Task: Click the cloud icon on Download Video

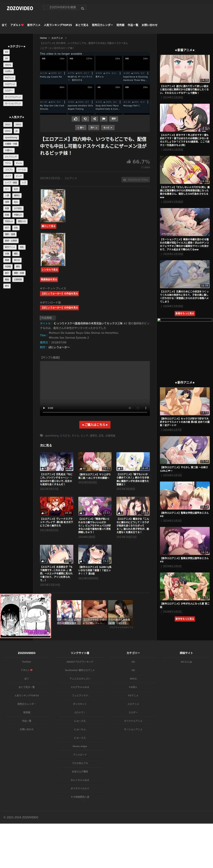Action: [x=125, y=180]
